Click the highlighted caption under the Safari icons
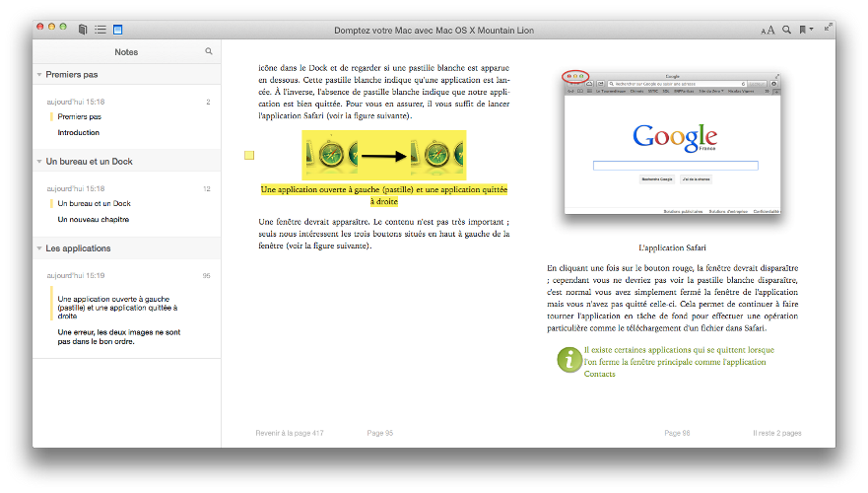 coord(384,195)
